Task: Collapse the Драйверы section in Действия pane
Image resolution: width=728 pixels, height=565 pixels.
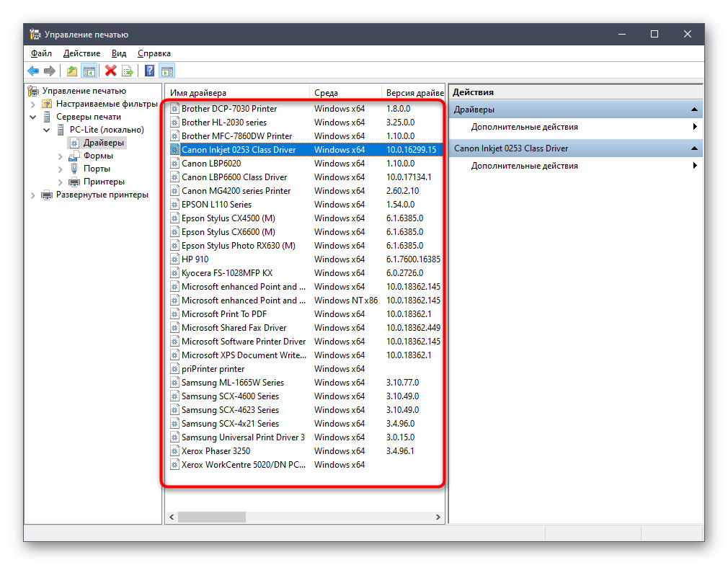Action: point(694,110)
